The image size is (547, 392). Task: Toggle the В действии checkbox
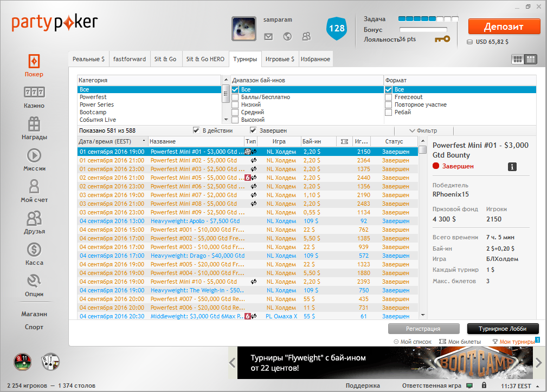196,130
